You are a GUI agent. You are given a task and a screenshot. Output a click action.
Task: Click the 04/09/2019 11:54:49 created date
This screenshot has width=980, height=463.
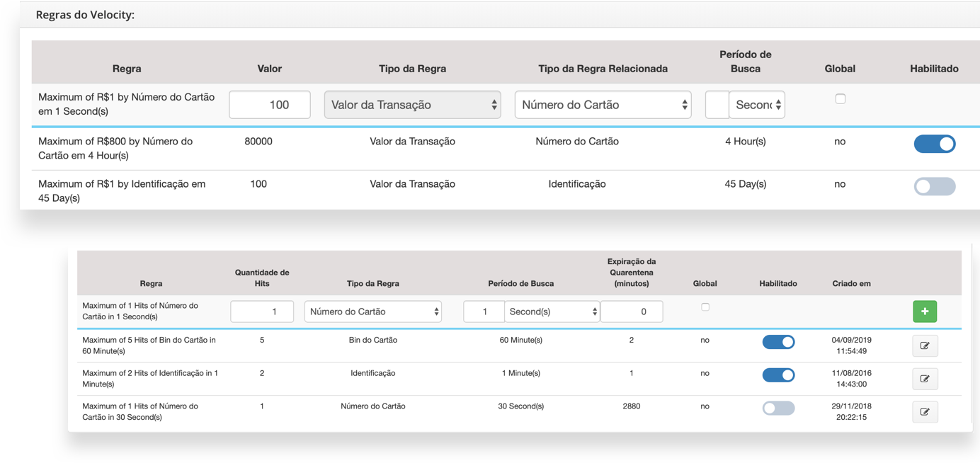(852, 345)
